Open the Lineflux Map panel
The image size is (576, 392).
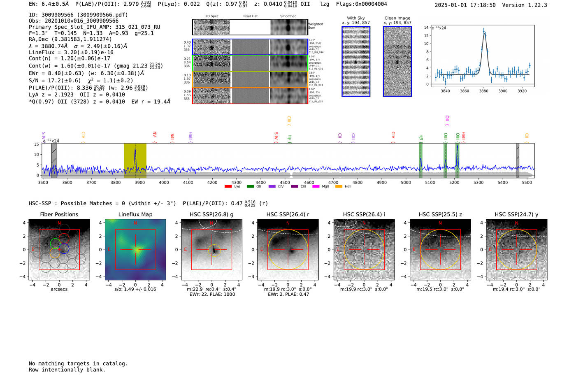(x=135, y=250)
